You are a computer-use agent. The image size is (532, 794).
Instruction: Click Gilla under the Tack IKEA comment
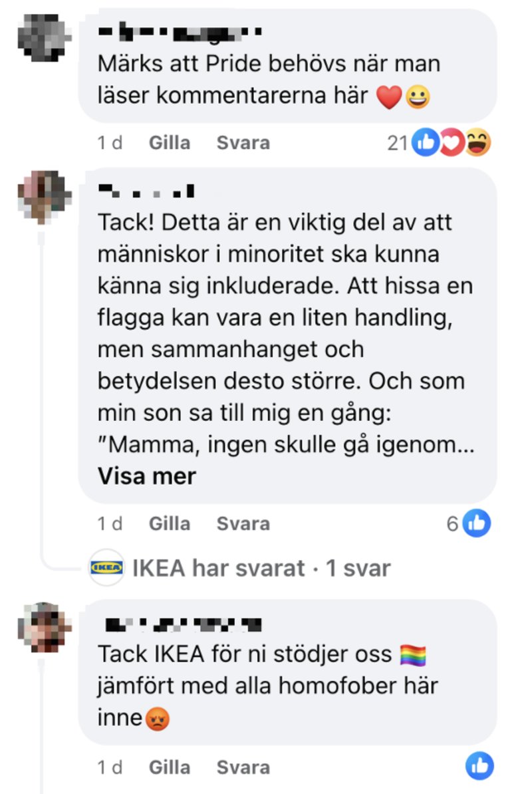tap(170, 767)
